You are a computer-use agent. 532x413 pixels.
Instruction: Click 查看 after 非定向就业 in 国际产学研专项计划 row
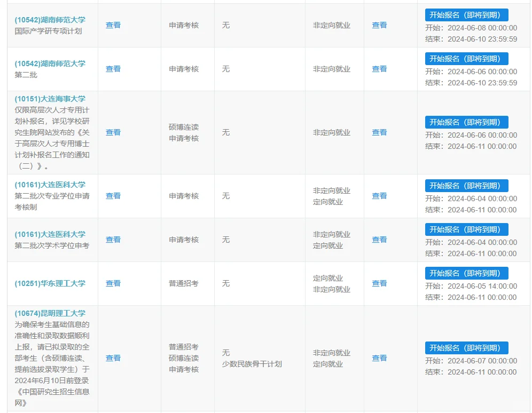coord(379,25)
